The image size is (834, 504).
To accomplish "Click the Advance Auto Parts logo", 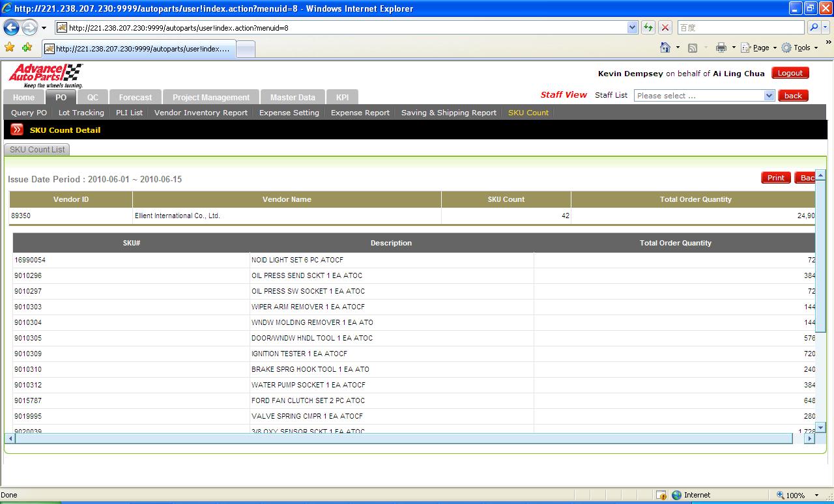I will coord(46,76).
